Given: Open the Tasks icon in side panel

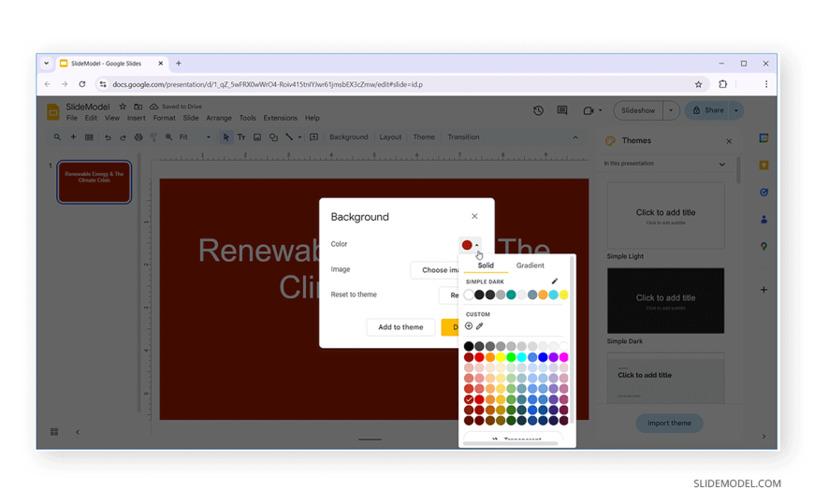Looking at the screenshot, I should 763,192.
